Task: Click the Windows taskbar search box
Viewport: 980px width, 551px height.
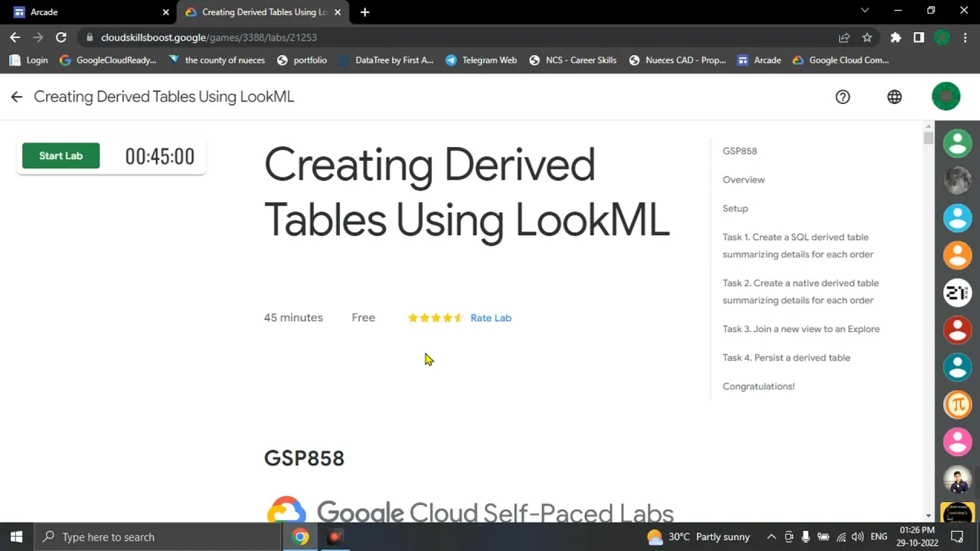Action: pos(158,536)
